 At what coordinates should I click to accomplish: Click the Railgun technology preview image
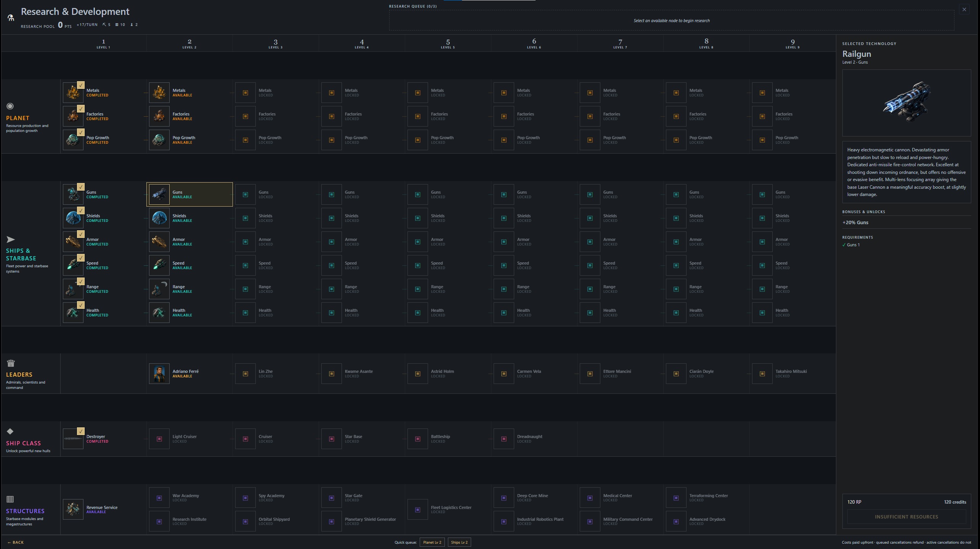coord(906,103)
